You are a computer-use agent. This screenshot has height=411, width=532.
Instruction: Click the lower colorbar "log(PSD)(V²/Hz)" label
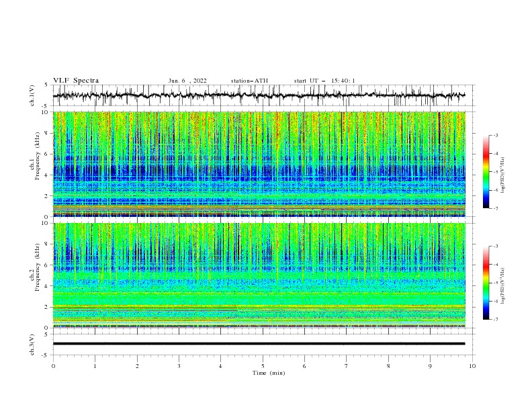click(502, 285)
